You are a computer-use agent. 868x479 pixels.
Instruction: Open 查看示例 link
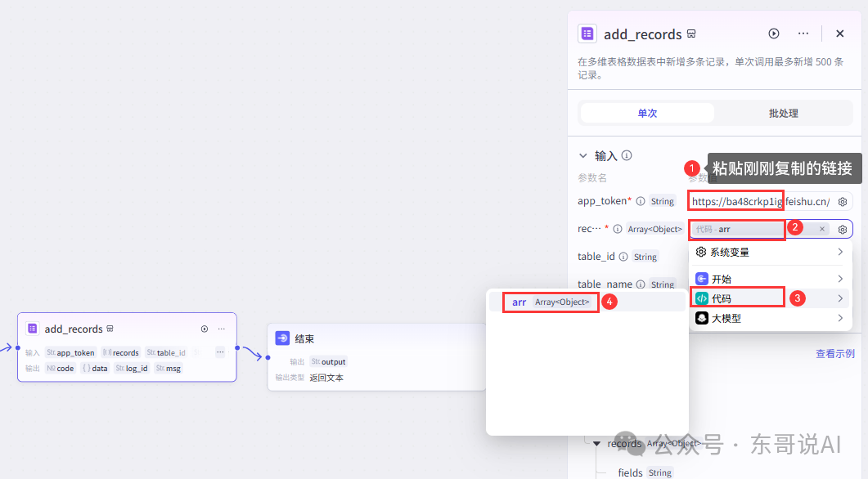[834, 354]
